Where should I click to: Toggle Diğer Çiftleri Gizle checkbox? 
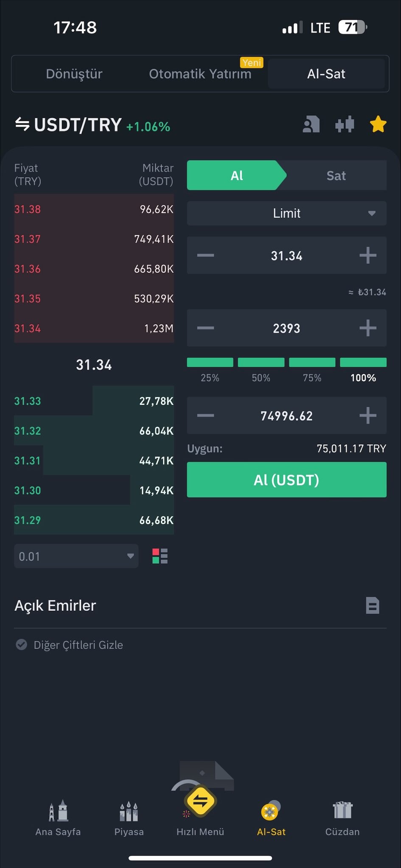point(22,645)
